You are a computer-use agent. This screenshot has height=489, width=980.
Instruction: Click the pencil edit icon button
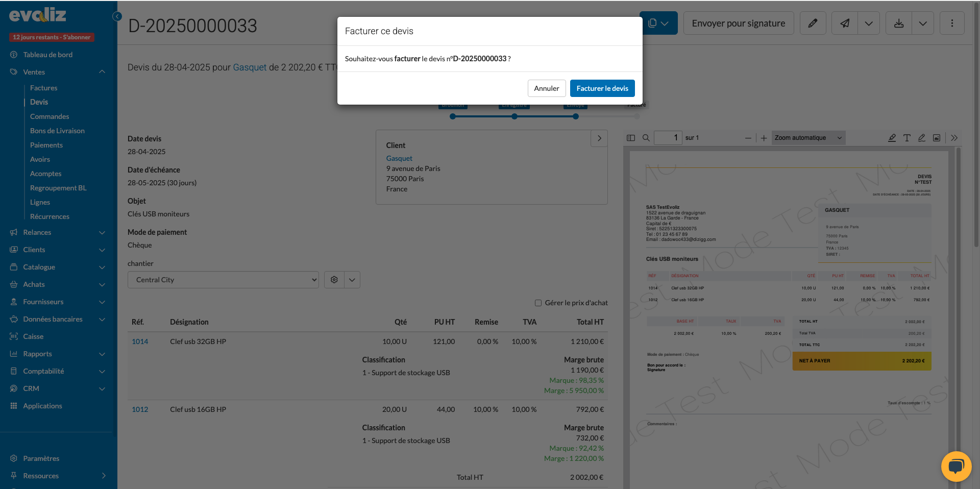click(x=813, y=23)
